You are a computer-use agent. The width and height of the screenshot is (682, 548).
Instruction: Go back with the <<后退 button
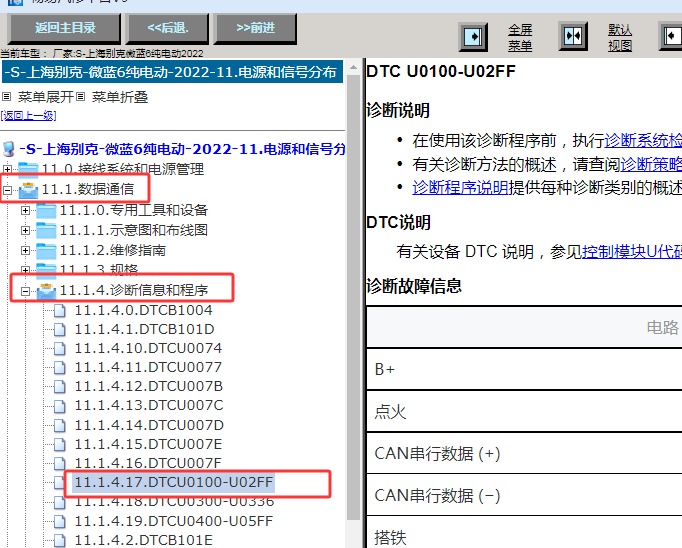[x=167, y=28]
